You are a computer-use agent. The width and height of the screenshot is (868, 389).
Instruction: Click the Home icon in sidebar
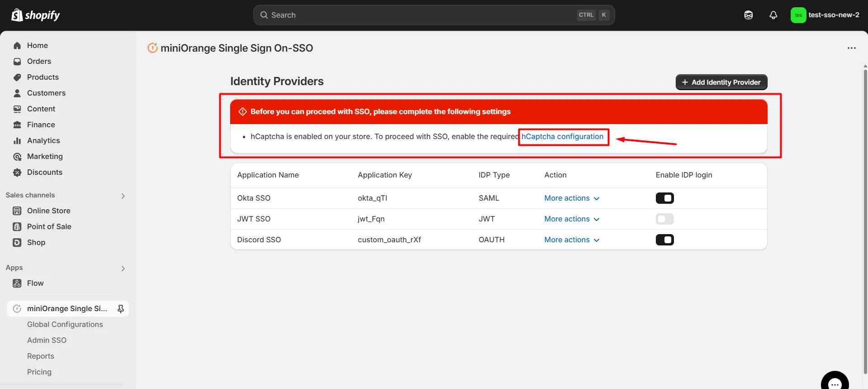pos(17,45)
